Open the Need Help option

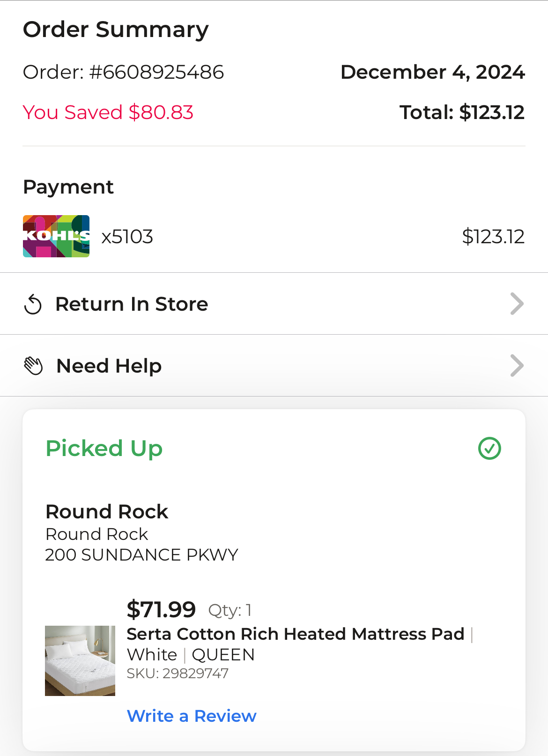[274, 366]
